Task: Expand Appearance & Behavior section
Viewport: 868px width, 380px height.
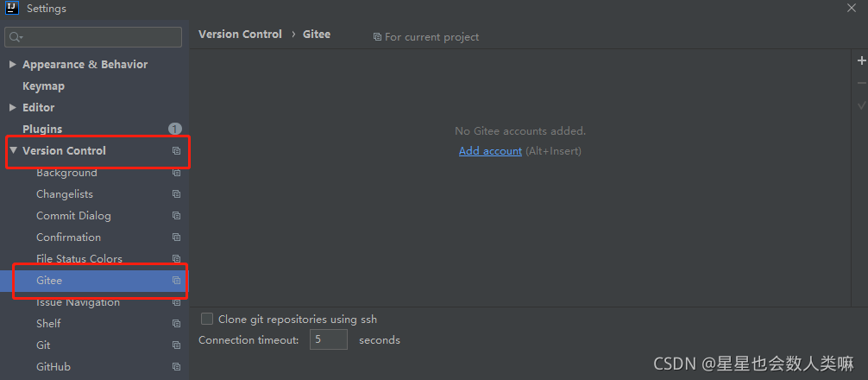Action: click(x=13, y=64)
